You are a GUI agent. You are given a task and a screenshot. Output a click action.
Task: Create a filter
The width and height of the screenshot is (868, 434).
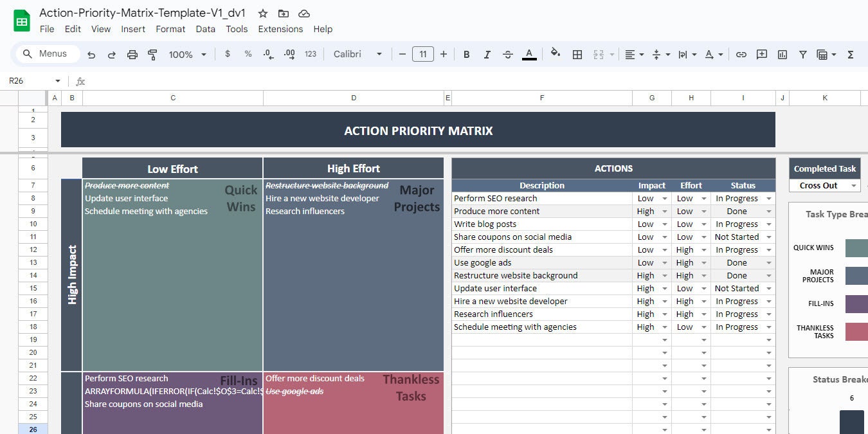tap(803, 54)
